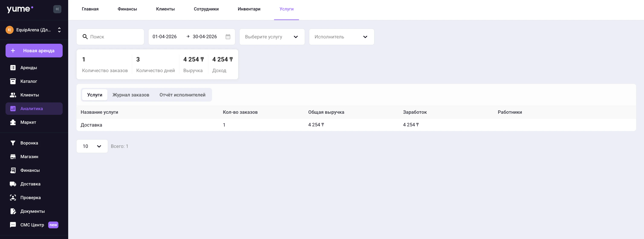644x239 pixels.
Task: Open the Исполнитель dropdown
Action: 341,37
